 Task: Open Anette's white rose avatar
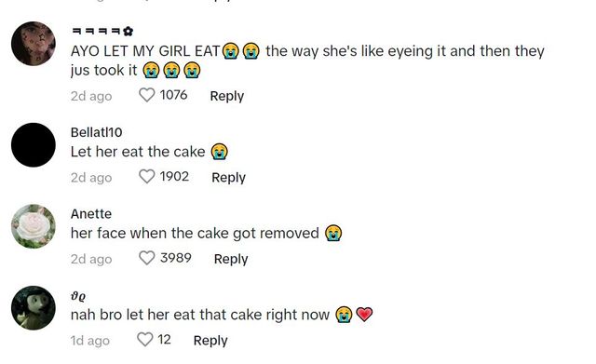click(34, 226)
